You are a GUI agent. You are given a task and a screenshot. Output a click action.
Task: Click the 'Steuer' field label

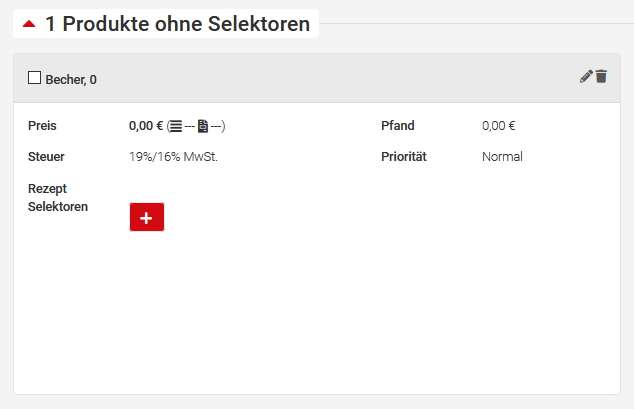[x=46, y=157]
